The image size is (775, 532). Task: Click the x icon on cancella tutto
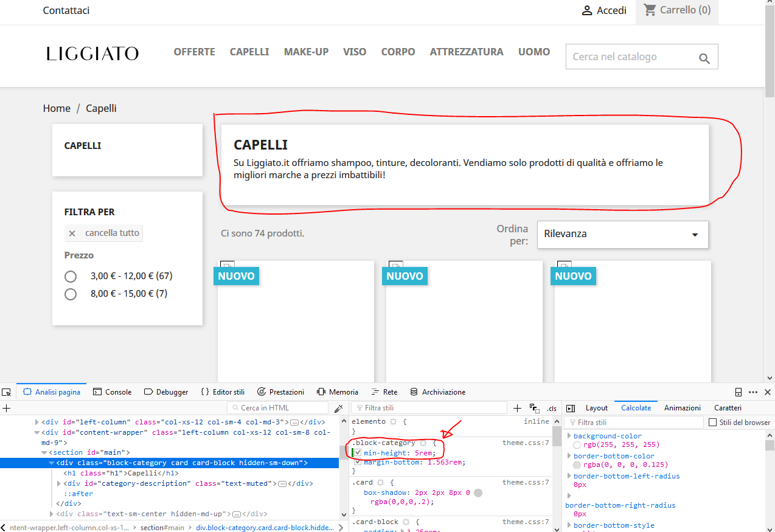click(x=72, y=233)
